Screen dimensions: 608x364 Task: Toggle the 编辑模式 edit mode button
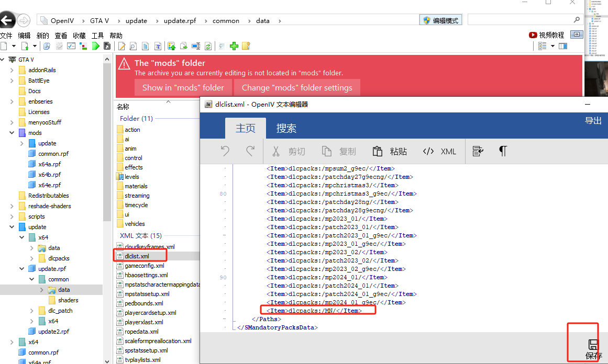pos(440,20)
